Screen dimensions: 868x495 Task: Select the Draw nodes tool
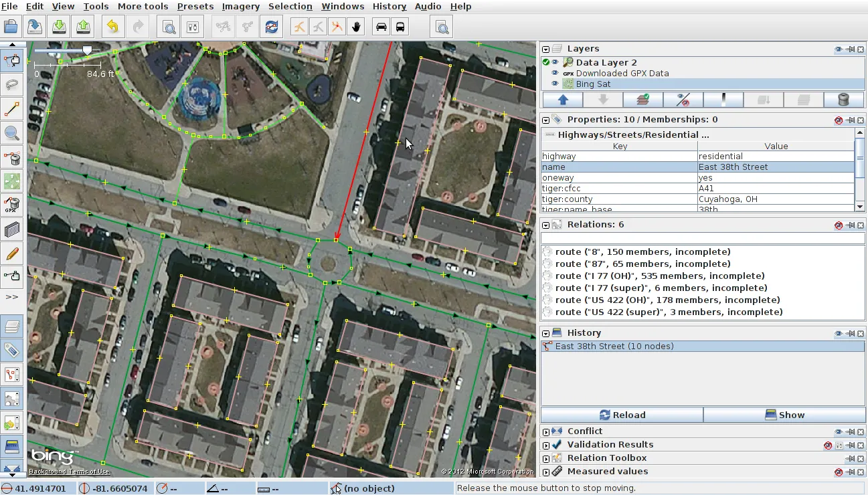point(12,109)
